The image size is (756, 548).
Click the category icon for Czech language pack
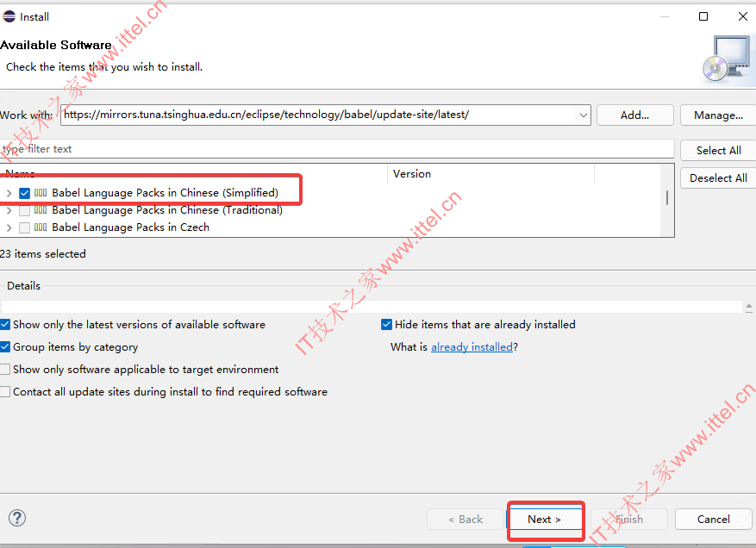pos(41,227)
